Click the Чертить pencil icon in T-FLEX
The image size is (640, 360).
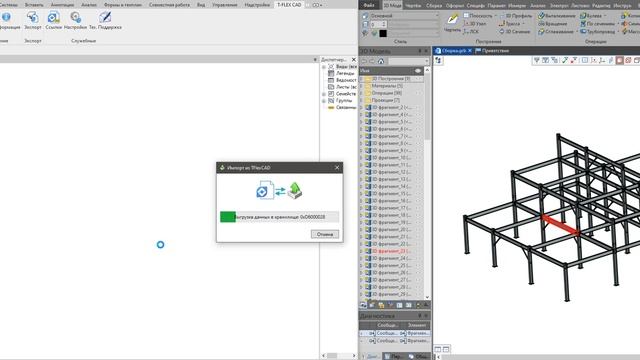452,19
